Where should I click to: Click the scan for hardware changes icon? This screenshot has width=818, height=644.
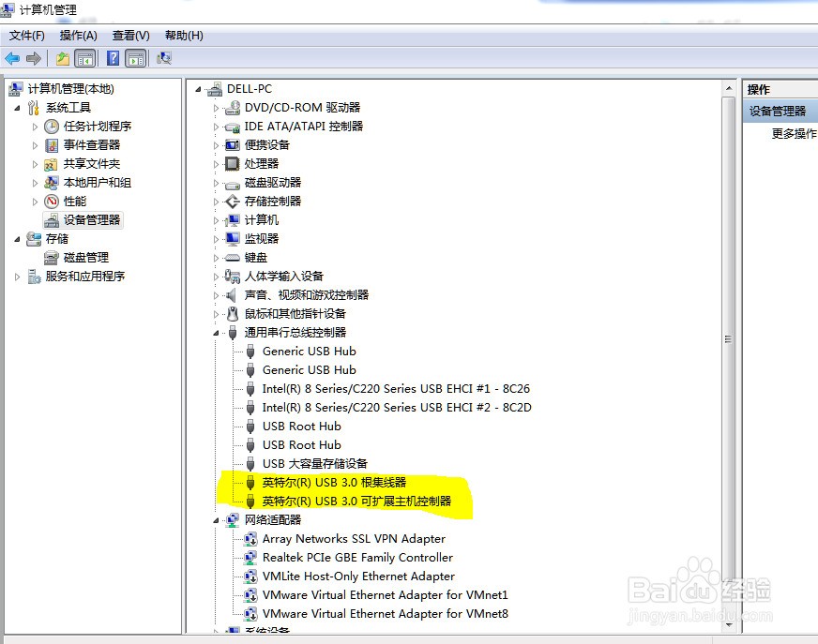point(164,58)
